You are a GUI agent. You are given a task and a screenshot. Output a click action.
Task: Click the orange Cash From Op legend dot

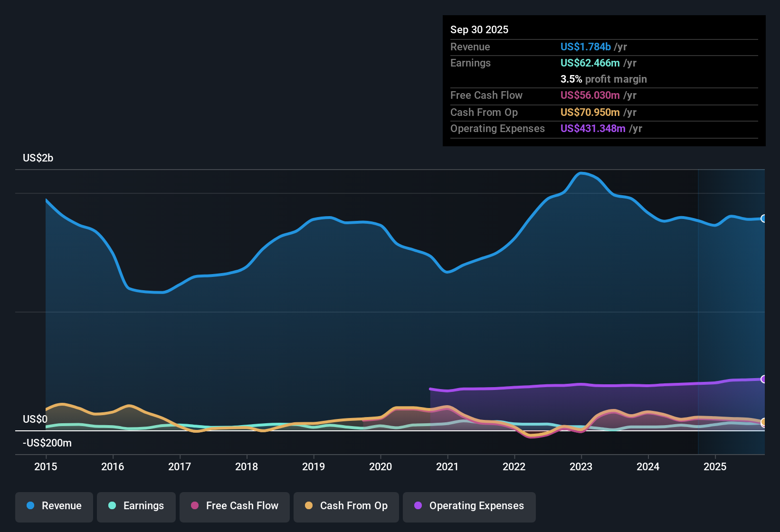[x=308, y=506]
